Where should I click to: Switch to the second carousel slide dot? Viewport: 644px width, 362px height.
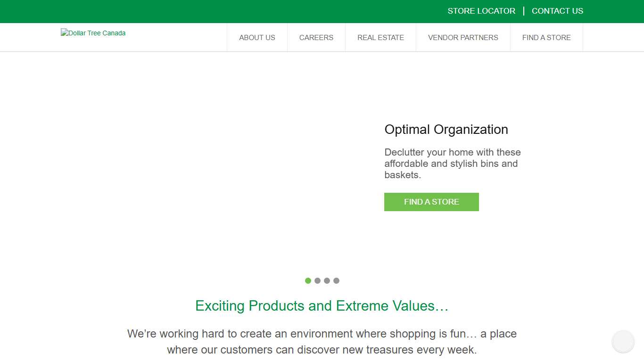[317, 281]
